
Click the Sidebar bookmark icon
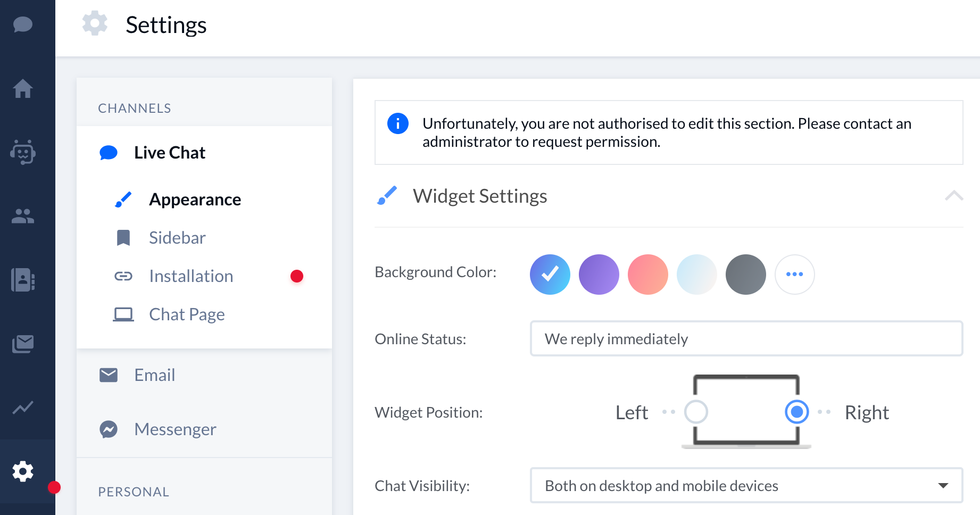click(123, 238)
